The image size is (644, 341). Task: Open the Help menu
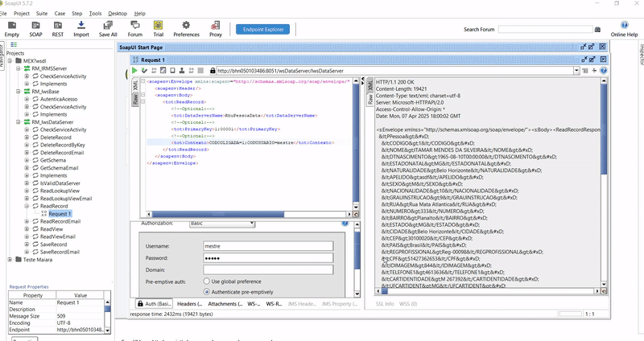139,13
